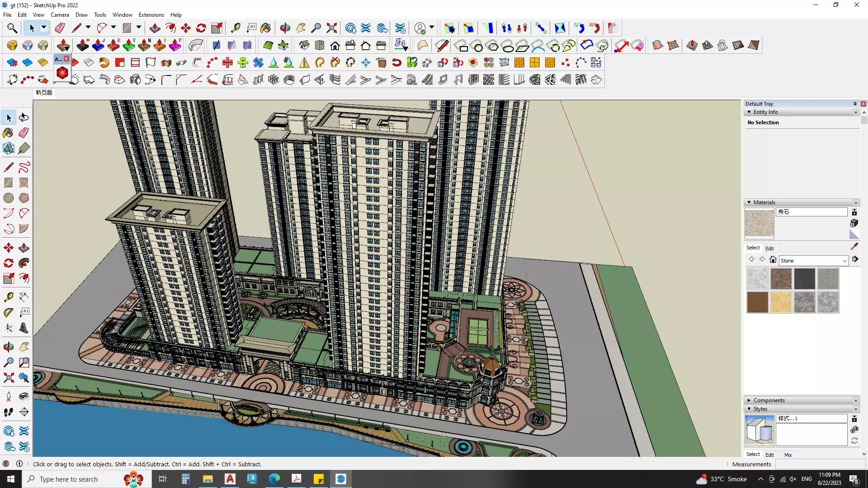The width and height of the screenshot is (868, 488).
Task: Select the Polygon tool
Action: [x=24, y=198]
